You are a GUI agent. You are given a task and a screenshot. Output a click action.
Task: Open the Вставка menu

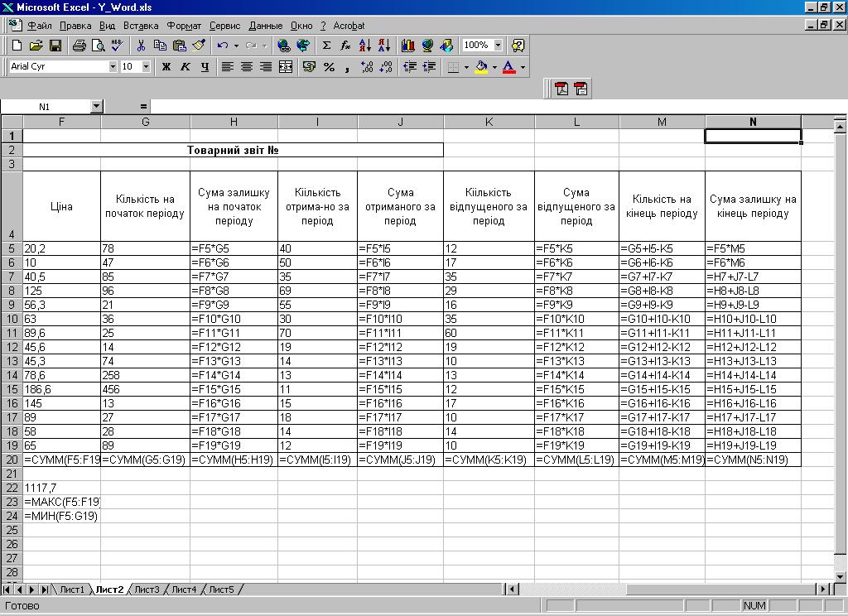tap(141, 26)
